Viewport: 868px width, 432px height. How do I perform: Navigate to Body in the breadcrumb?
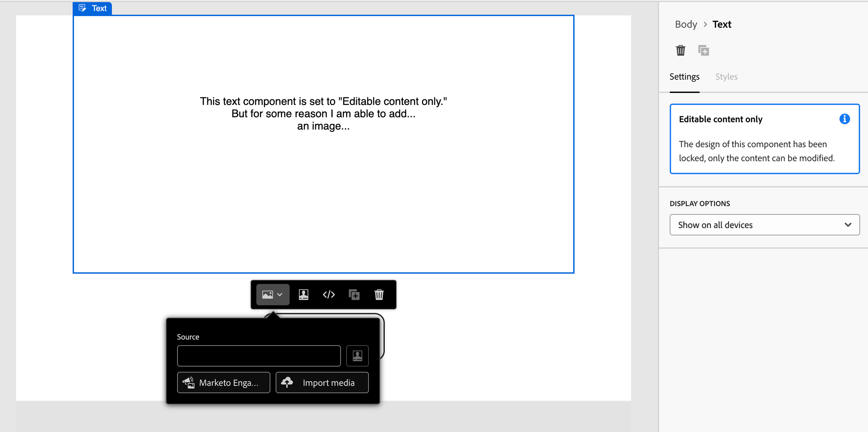tap(686, 24)
